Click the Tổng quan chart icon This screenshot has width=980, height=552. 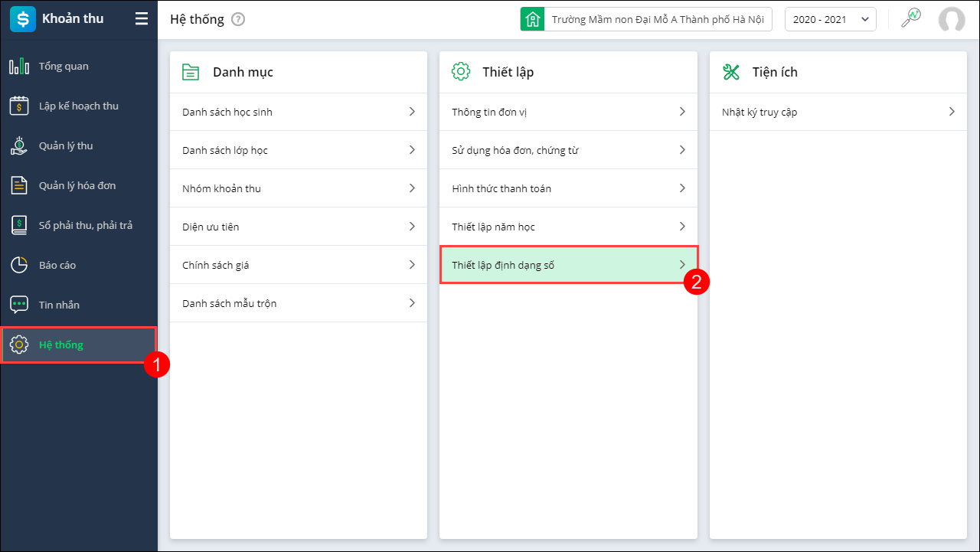click(x=19, y=67)
